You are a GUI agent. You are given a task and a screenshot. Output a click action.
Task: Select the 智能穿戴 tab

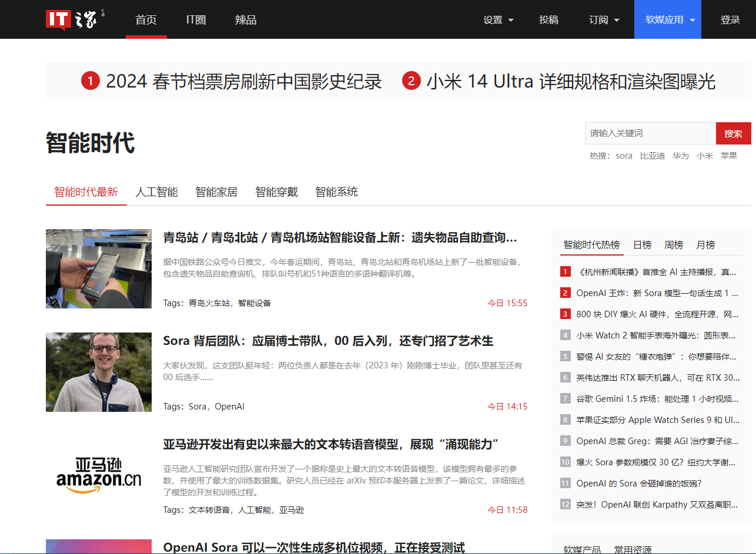coord(276,192)
